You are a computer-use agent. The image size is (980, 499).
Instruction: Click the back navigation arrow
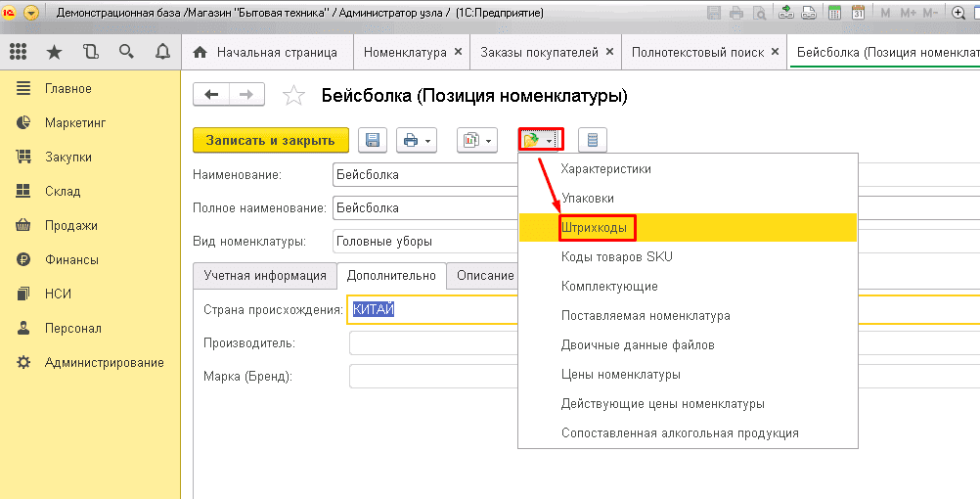pos(211,94)
